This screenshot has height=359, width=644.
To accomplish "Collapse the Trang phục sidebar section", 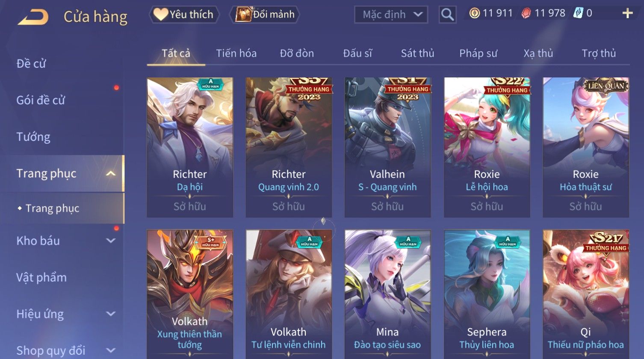I will (111, 174).
